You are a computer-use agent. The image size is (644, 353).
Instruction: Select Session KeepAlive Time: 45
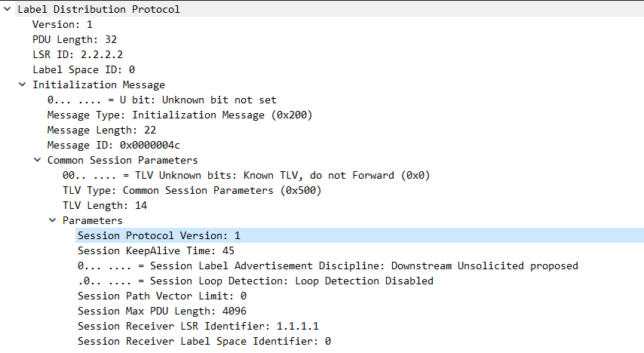(x=156, y=250)
